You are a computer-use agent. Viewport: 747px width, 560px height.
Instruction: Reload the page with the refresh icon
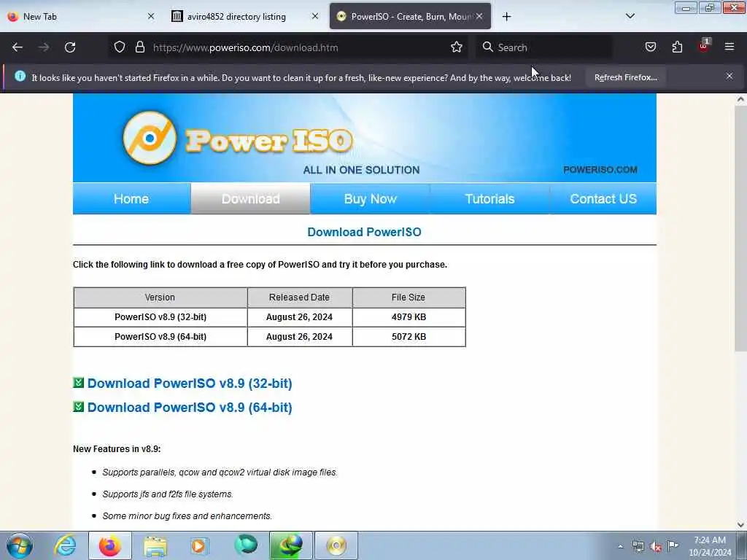70,47
